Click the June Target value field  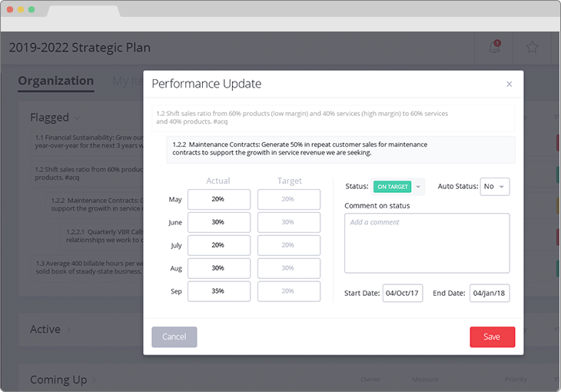tap(289, 222)
